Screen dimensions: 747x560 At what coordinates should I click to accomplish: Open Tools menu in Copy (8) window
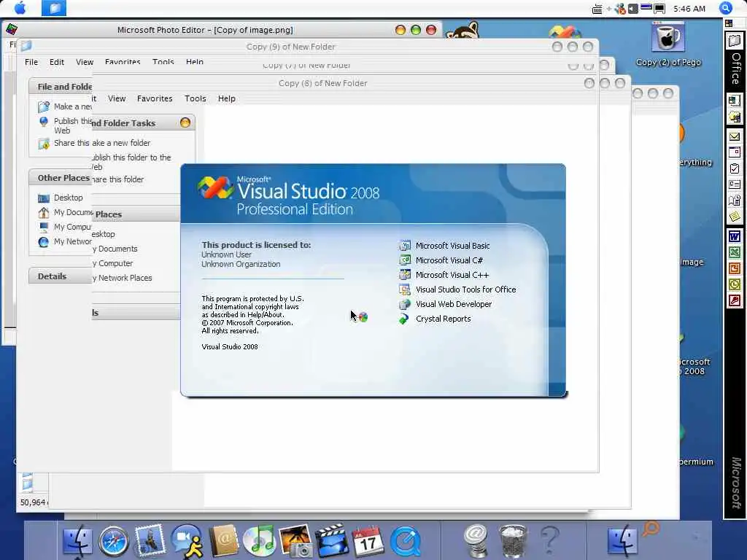[196, 98]
